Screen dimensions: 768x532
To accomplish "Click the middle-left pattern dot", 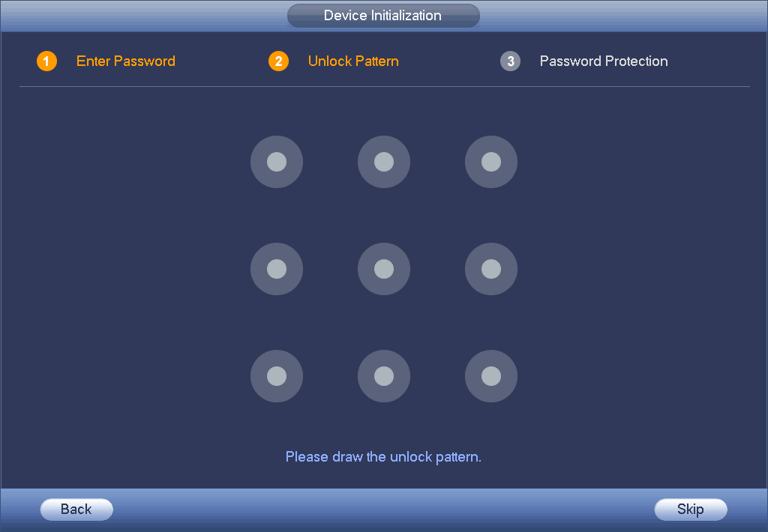I will point(277,269).
